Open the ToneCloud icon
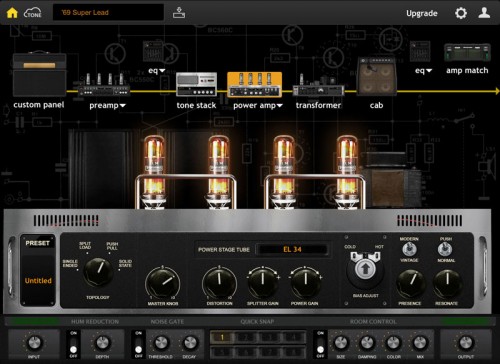The image size is (500, 364). pos(33,13)
